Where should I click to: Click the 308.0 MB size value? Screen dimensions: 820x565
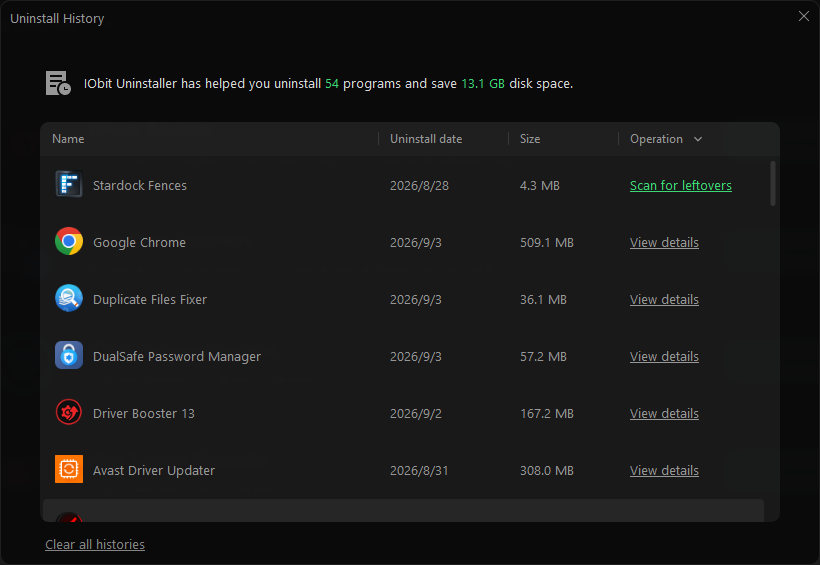click(546, 471)
